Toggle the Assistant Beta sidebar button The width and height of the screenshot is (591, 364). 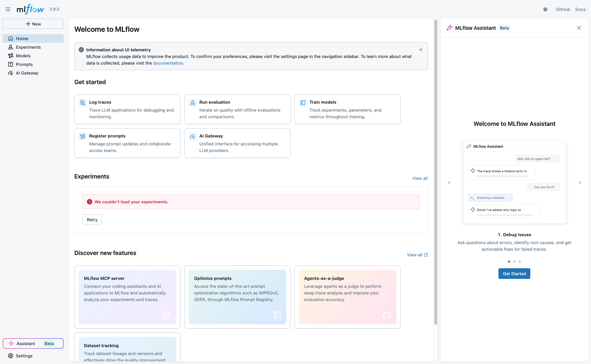33,343
